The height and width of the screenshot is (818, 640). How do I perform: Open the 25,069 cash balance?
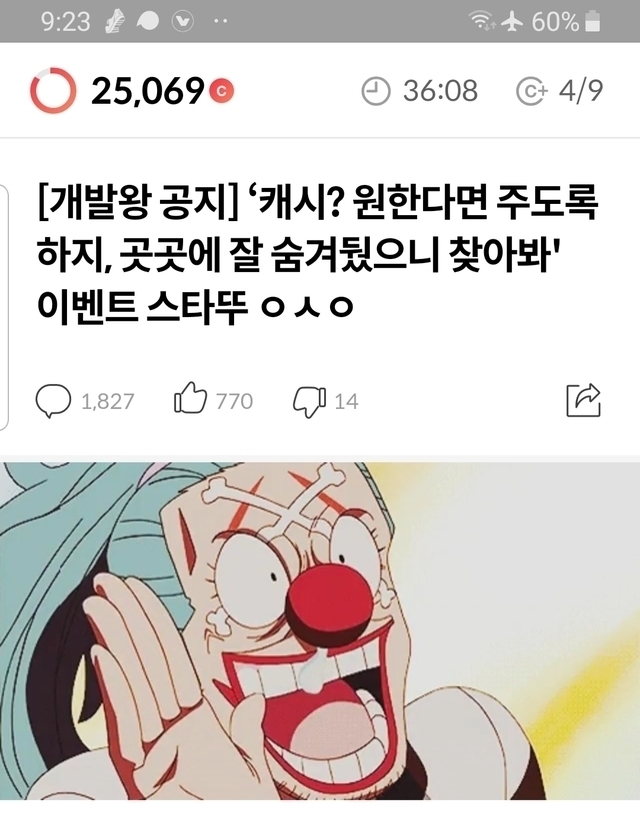click(x=147, y=91)
